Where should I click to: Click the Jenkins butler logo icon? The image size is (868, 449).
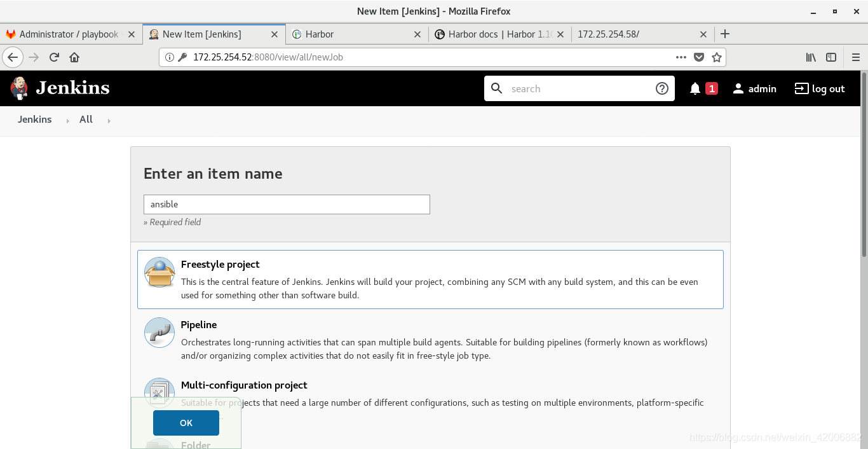[x=19, y=88]
